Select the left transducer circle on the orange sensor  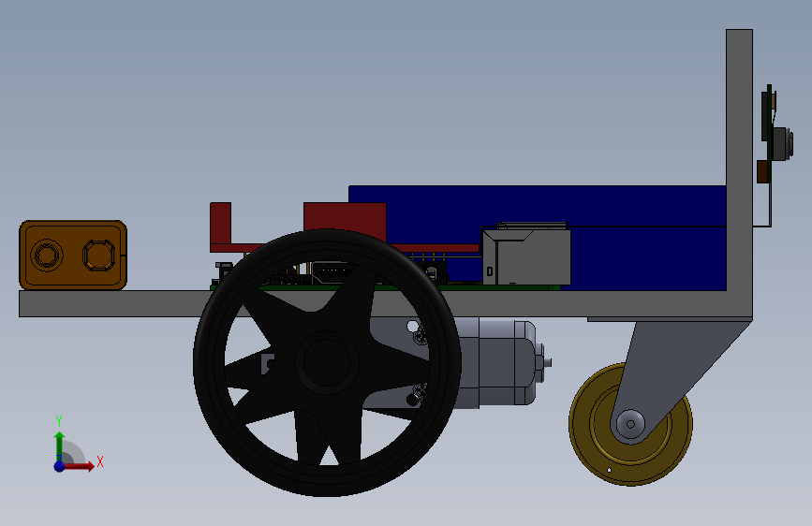[47, 256]
